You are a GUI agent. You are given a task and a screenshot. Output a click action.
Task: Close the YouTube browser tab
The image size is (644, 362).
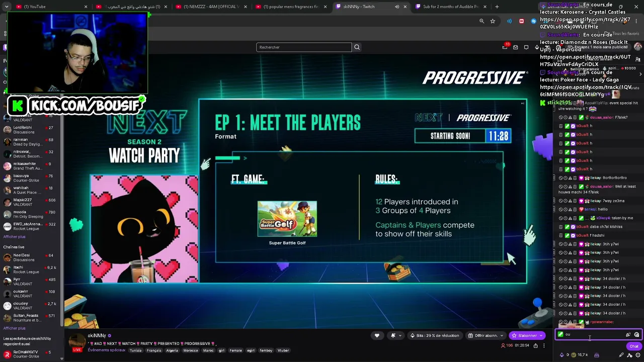click(x=86, y=7)
